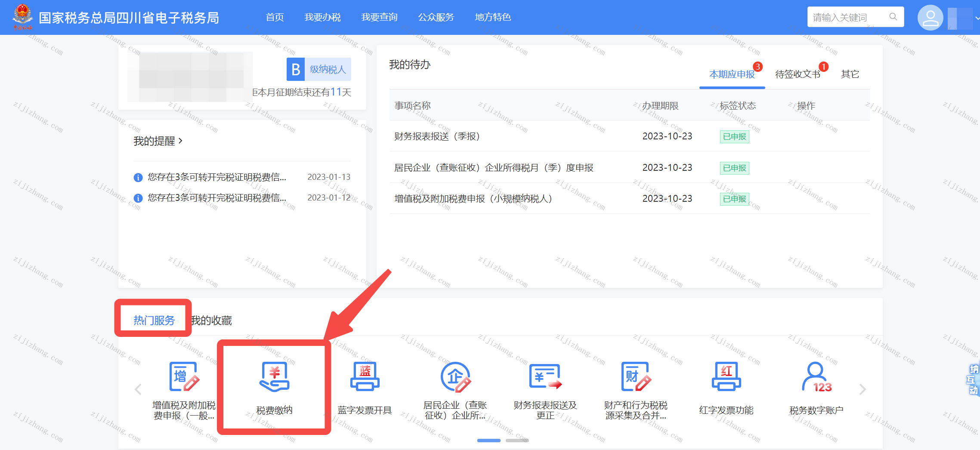Open the 我要办税 menu
The image size is (980, 450).
click(322, 17)
